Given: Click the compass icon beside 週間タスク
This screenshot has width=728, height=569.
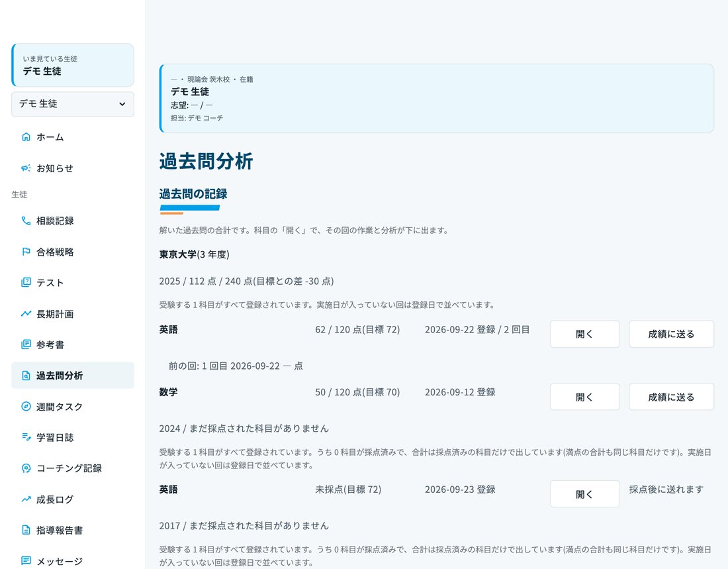Looking at the screenshot, I should 26,406.
